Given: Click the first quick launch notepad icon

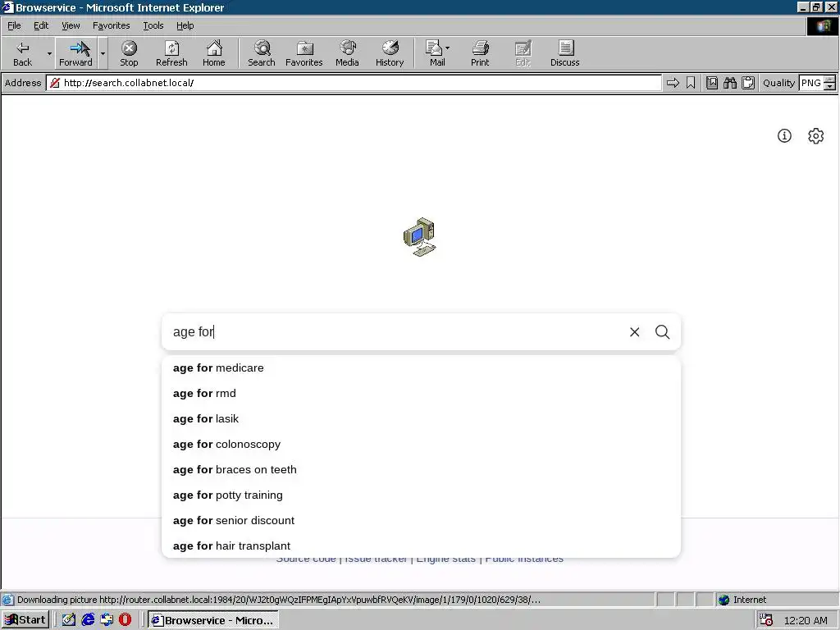Looking at the screenshot, I should pyautogui.click(x=69, y=620).
